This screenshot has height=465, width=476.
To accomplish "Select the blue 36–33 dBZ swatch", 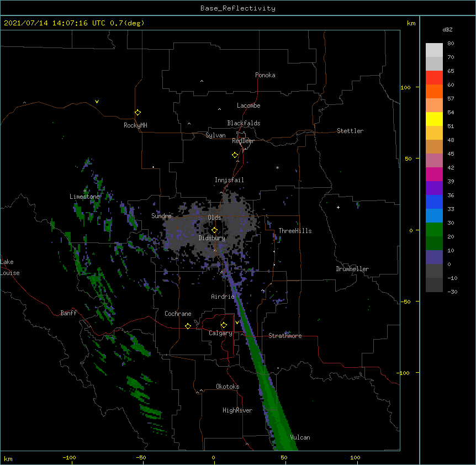I will pos(434,202).
